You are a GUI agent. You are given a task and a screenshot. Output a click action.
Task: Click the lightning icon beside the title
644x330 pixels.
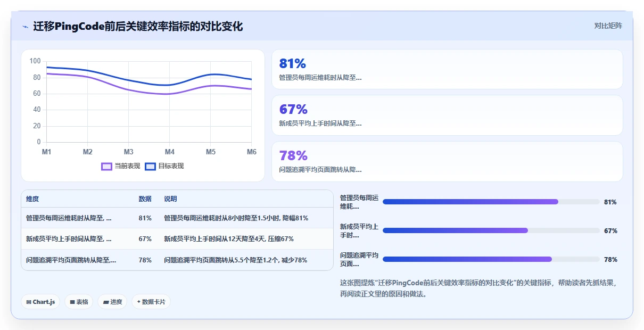(x=25, y=27)
